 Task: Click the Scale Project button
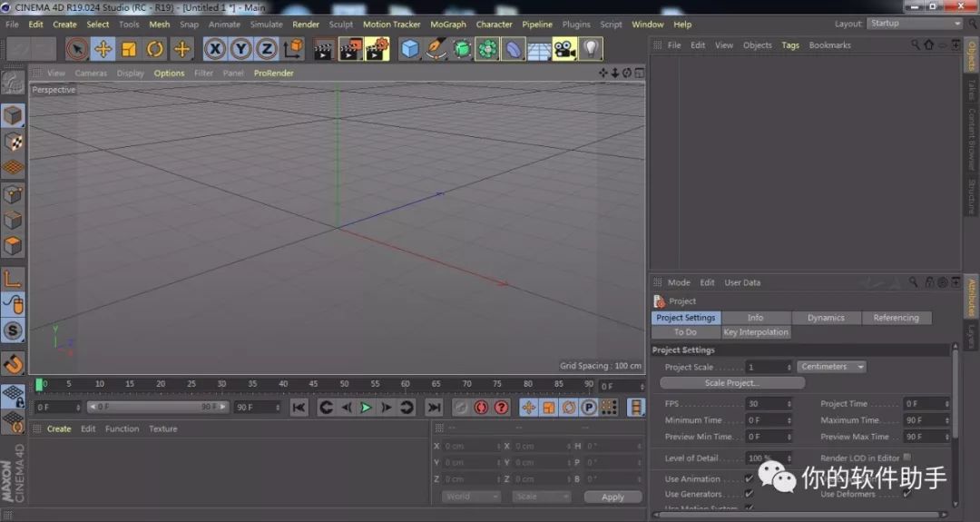click(732, 382)
